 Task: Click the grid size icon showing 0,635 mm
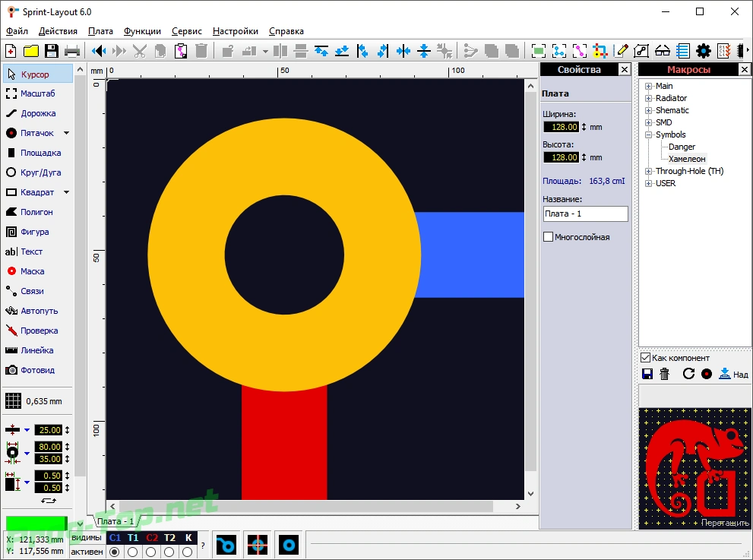coord(13,401)
